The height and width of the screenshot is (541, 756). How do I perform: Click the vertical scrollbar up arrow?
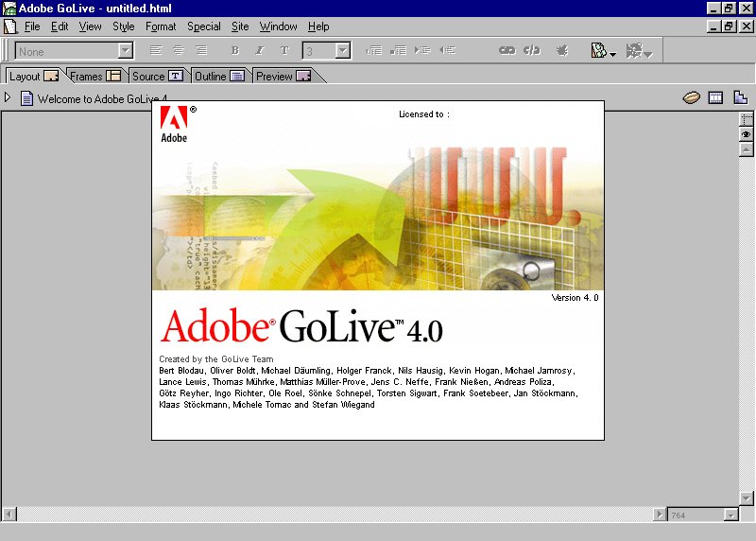(x=747, y=150)
